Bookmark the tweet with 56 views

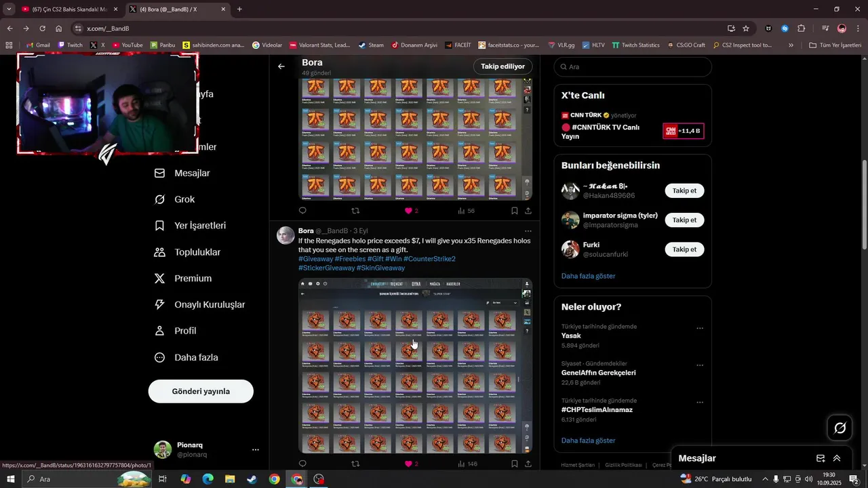(x=514, y=211)
